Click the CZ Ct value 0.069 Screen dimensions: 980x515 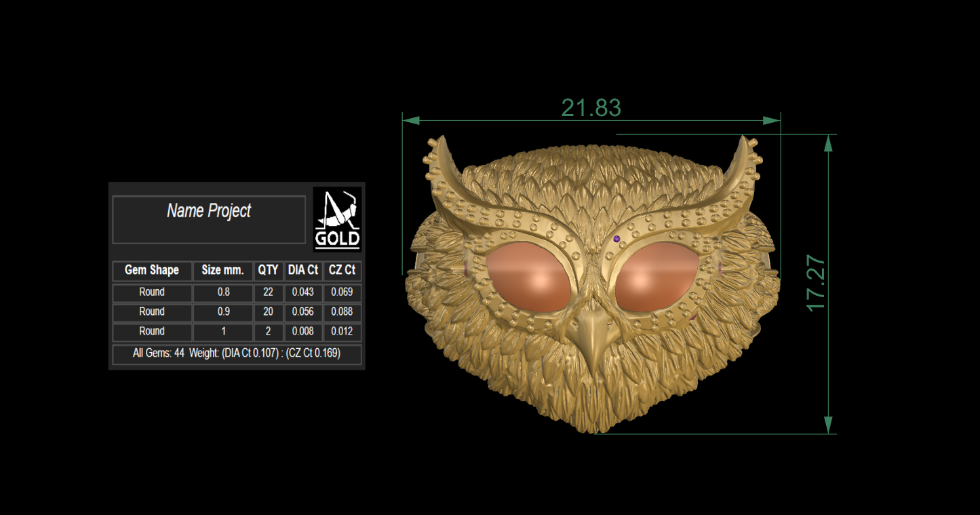342,292
